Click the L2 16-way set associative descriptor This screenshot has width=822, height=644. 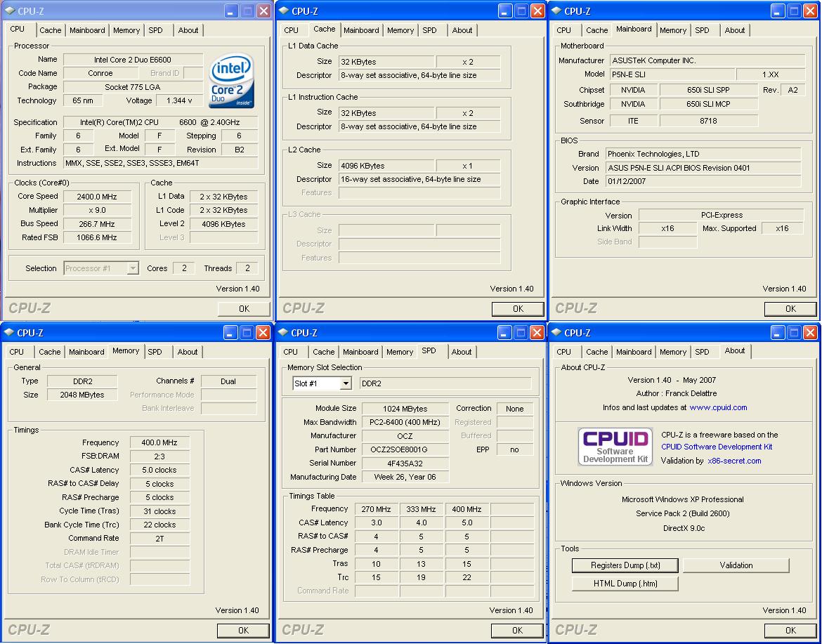pos(419,179)
